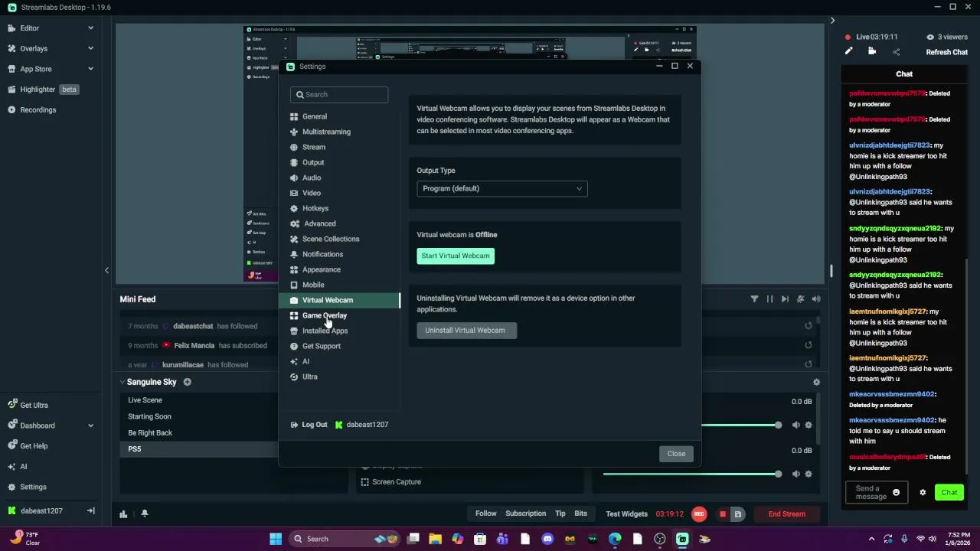Click the camera icon beside the pencil
980x551 pixels.
[x=872, y=51]
